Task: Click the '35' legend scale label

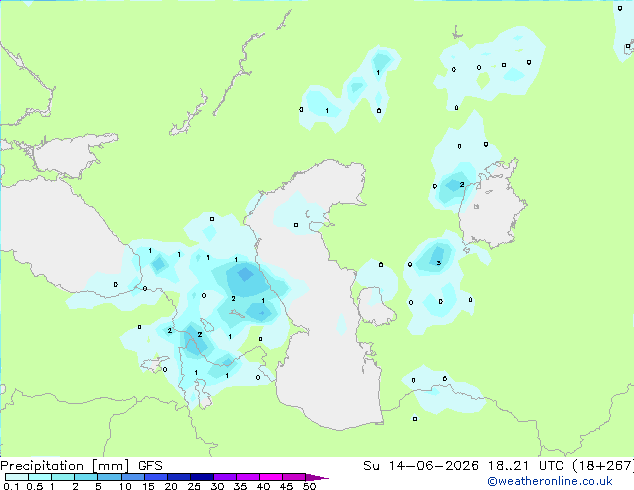Action: click(x=240, y=486)
